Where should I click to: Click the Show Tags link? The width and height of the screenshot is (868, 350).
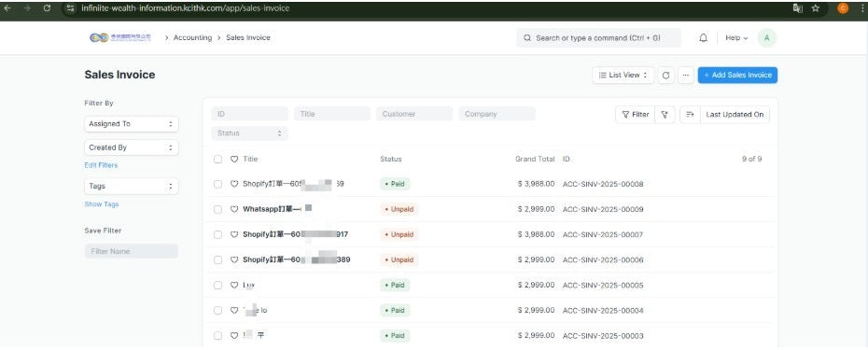[x=102, y=204]
